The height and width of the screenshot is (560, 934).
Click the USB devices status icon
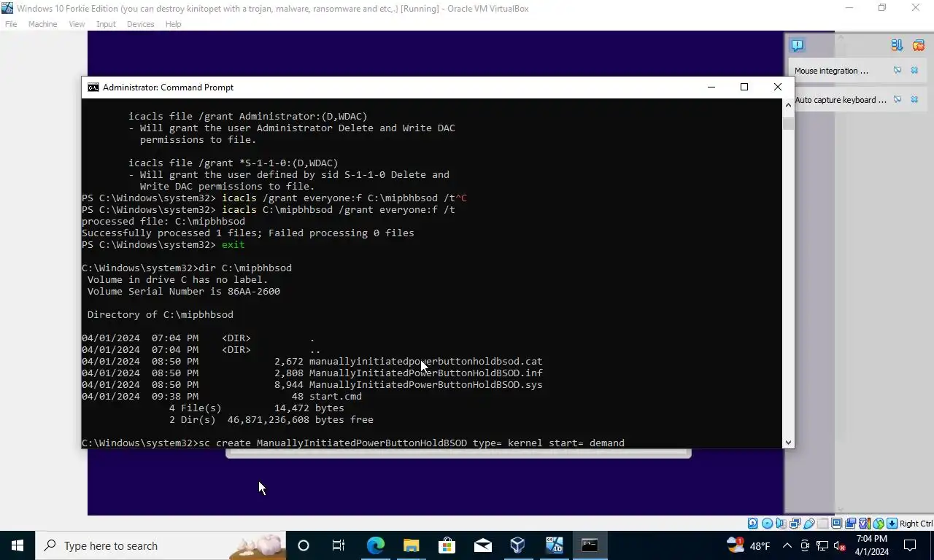(x=809, y=524)
